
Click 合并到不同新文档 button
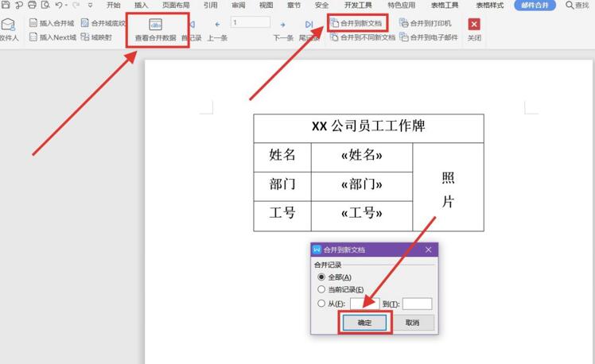click(363, 37)
